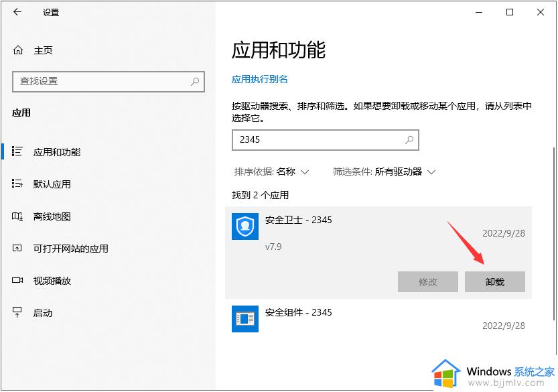Maximize the 设置 window

pyautogui.click(x=510, y=12)
